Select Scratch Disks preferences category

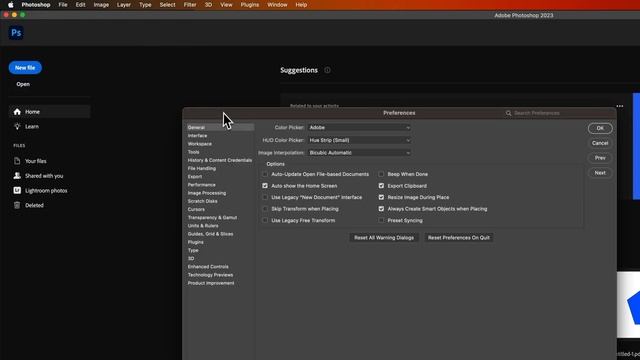[x=202, y=201]
